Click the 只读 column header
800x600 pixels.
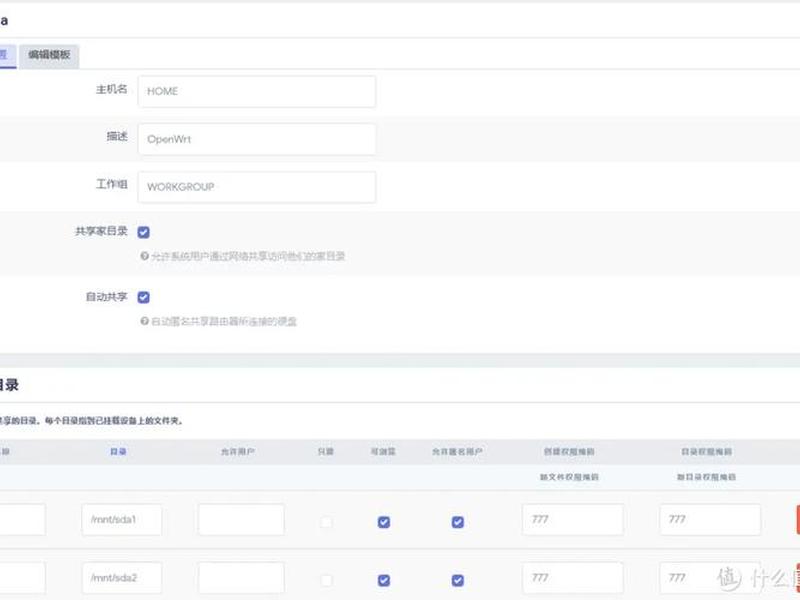[x=326, y=452]
